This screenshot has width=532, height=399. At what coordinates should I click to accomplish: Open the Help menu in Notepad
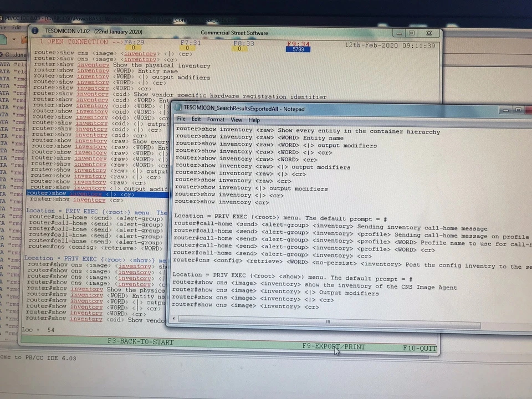(x=254, y=120)
